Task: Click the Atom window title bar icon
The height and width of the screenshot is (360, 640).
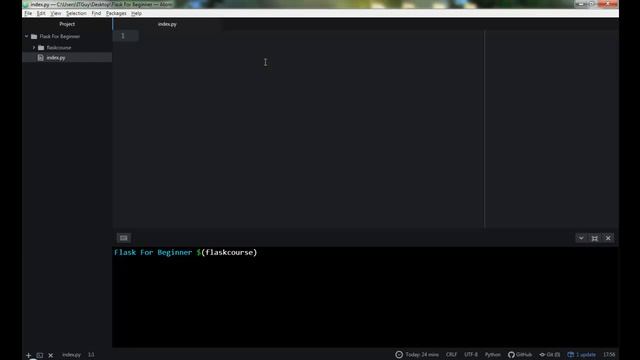Action: [26, 4]
